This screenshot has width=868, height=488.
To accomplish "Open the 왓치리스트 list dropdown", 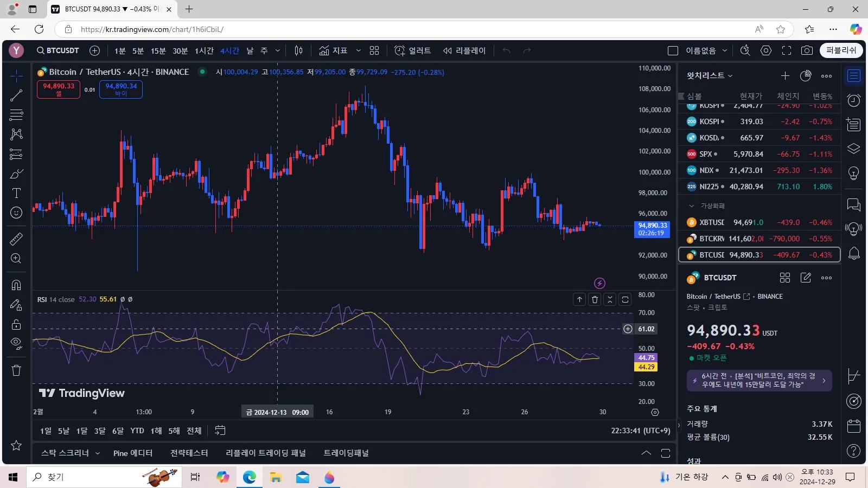I will [710, 76].
